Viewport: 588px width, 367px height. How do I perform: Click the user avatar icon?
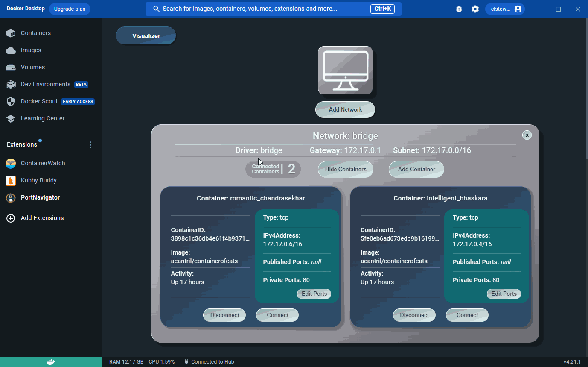tap(518, 9)
